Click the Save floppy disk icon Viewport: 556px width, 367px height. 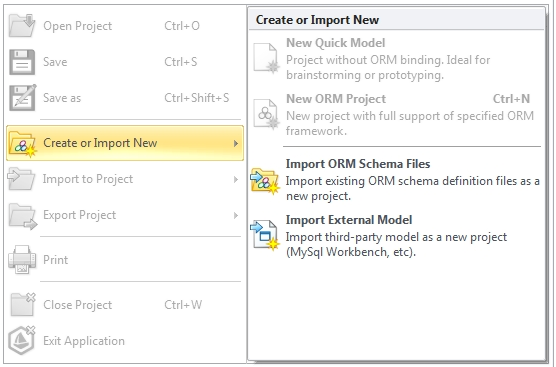[22, 62]
